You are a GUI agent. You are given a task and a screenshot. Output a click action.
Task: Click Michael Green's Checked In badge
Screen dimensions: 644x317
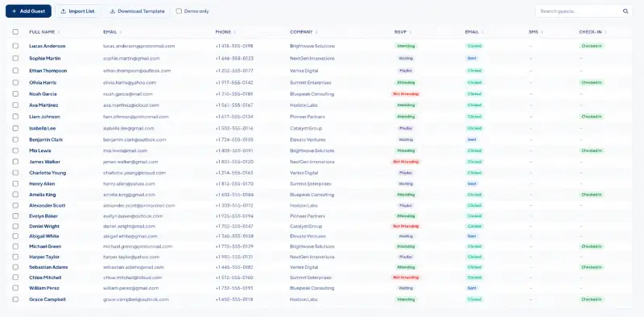[592, 246]
